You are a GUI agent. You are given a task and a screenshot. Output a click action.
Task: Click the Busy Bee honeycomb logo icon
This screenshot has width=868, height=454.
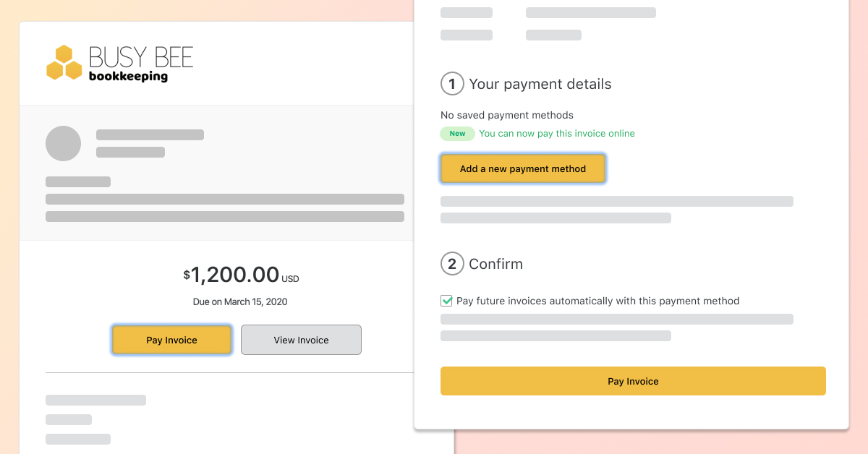tap(64, 63)
